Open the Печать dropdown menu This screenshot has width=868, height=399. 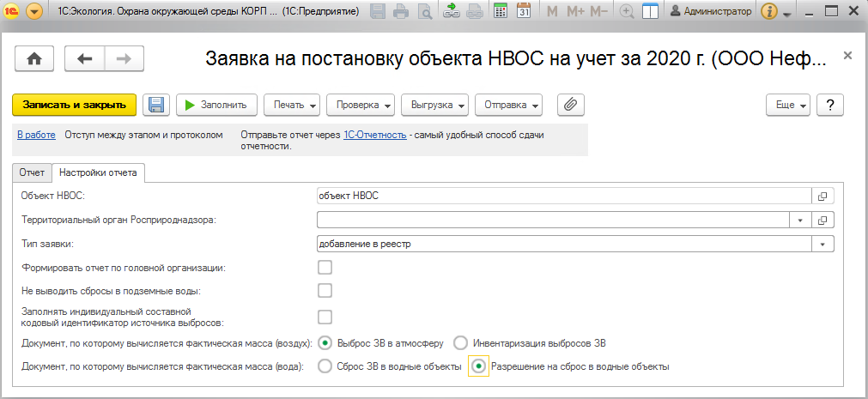(x=292, y=105)
